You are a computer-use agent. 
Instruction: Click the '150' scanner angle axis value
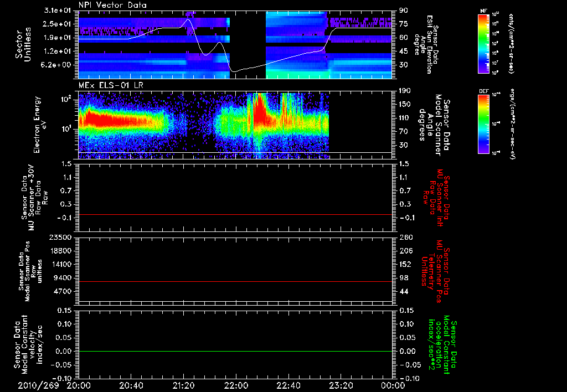pos(405,104)
